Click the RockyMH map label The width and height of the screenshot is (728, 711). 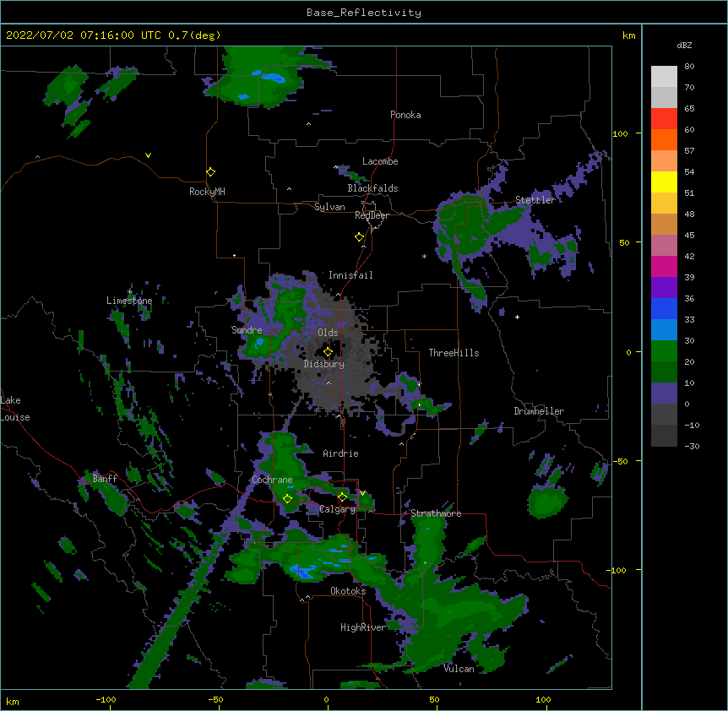pos(207,192)
